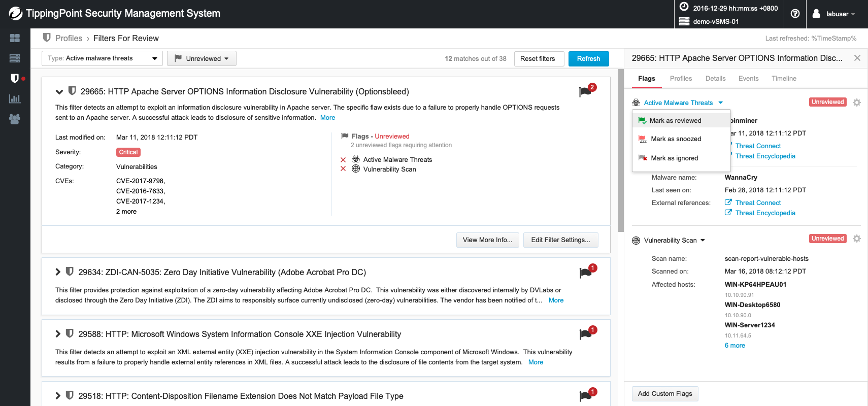The image size is (868, 406).
Task: Open the dashboard icon in left sidebar
Action: pyautogui.click(x=15, y=38)
